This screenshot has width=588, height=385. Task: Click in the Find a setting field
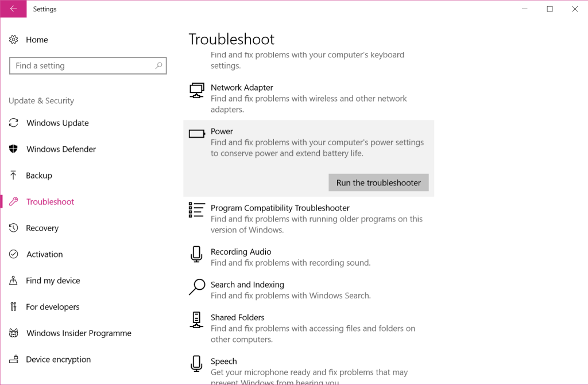(x=88, y=65)
